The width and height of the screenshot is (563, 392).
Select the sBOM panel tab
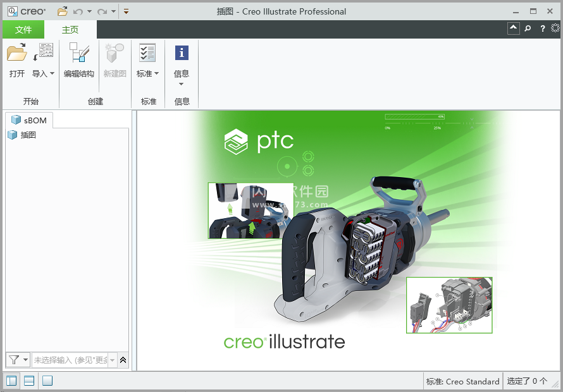(30, 120)
